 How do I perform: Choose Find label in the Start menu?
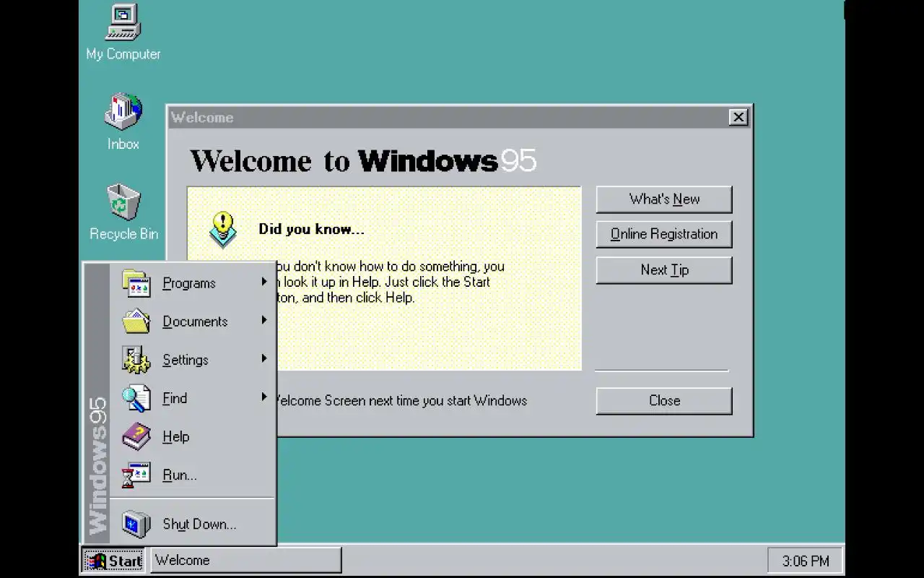[175, 398]
